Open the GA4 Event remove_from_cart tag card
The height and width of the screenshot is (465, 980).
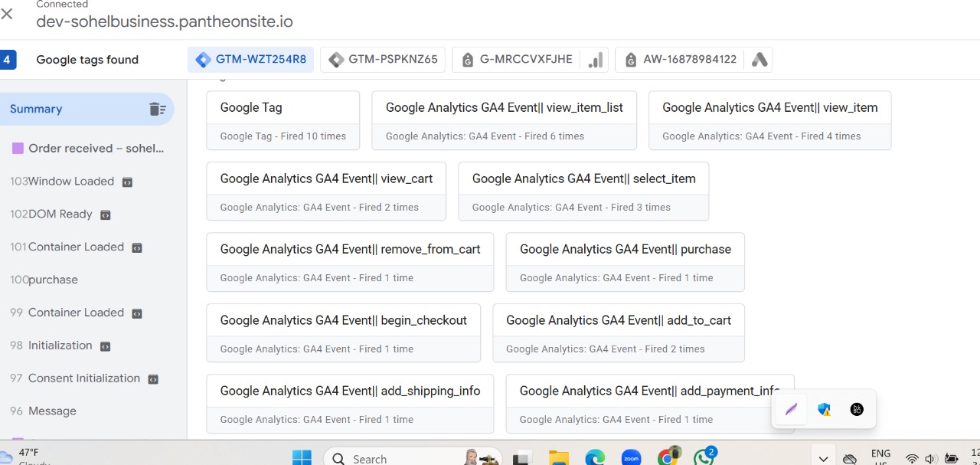tap(350, 262)
